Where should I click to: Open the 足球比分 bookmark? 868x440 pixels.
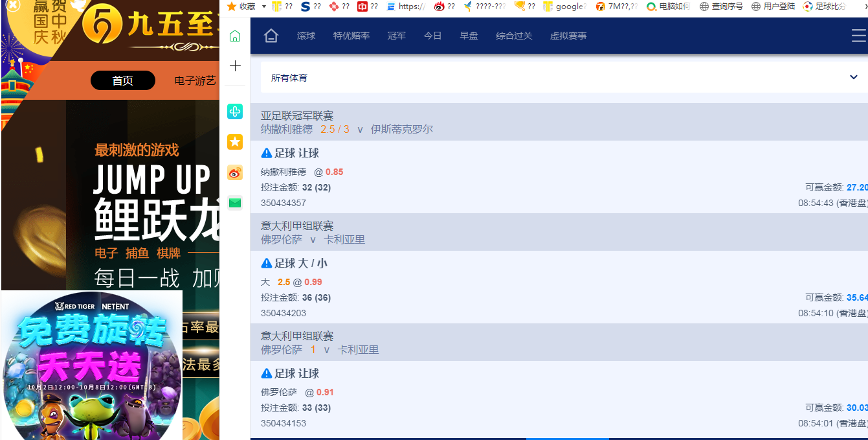point(825,6)
